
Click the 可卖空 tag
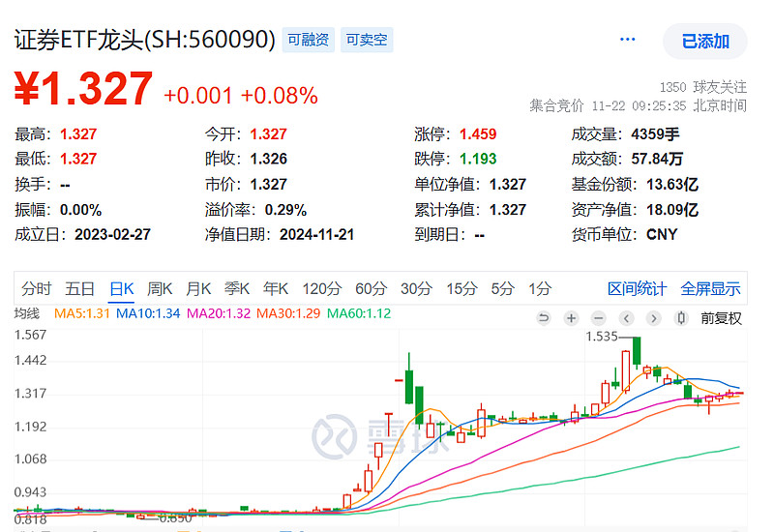(x=367, y=40)
